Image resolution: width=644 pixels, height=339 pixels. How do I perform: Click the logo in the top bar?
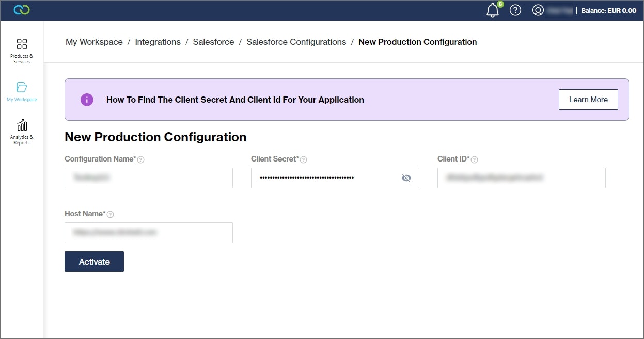pyautogui.click(x=22, y=10)
